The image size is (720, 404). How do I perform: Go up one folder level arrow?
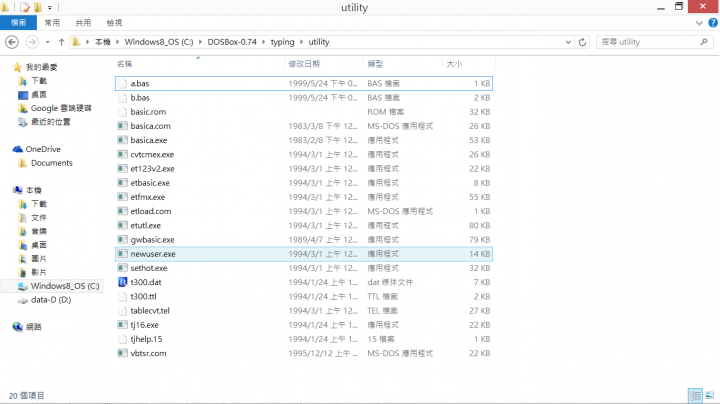pyautogui.click(x=61, y=42)
